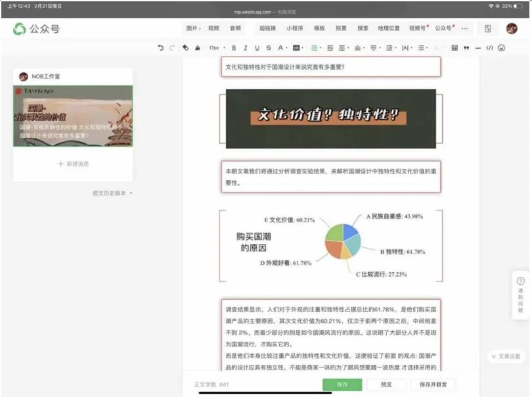
Task: Select the clear formatting eraser icon
Action: [185, 48]
